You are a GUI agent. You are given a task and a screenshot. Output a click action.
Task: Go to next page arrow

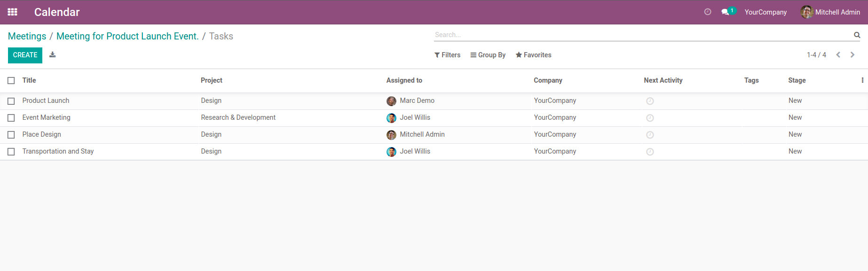pos(852,55)
